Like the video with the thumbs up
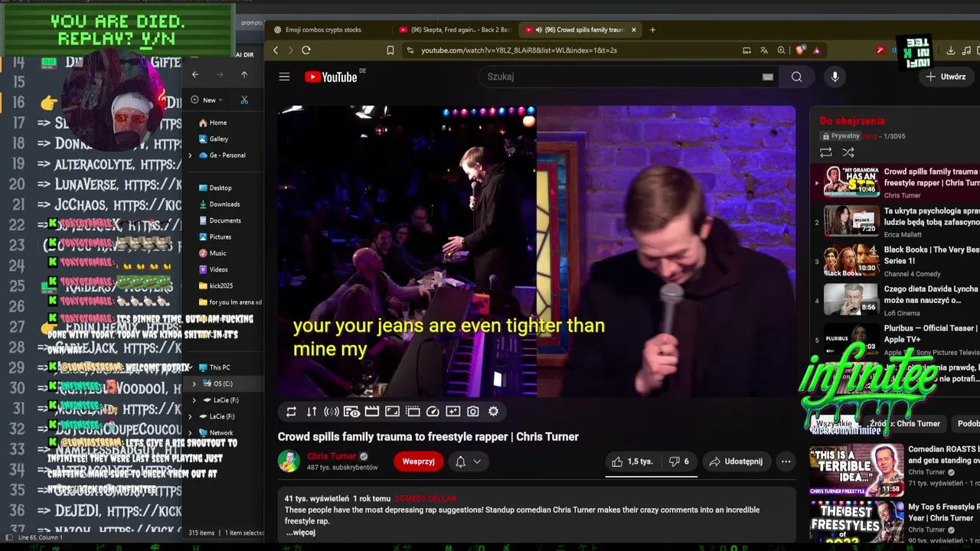The image size is (980, 551). (x=632, y=461)
